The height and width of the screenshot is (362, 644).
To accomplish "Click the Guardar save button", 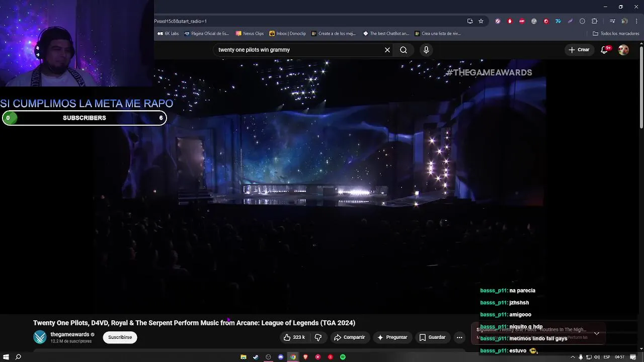I will [432, 337].
